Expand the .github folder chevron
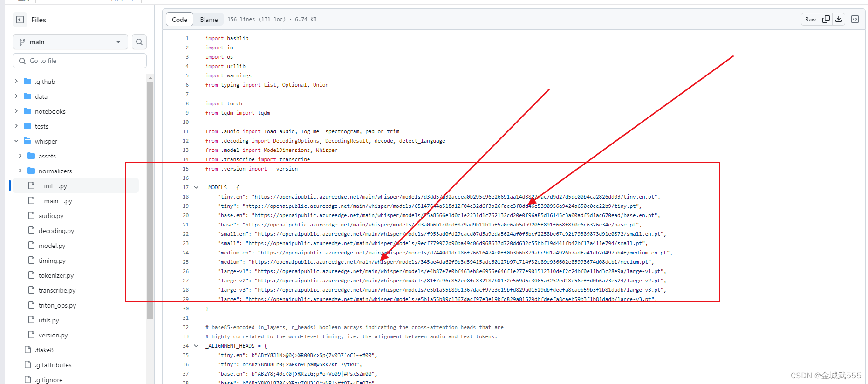868x384 pixels. [16, 81]
